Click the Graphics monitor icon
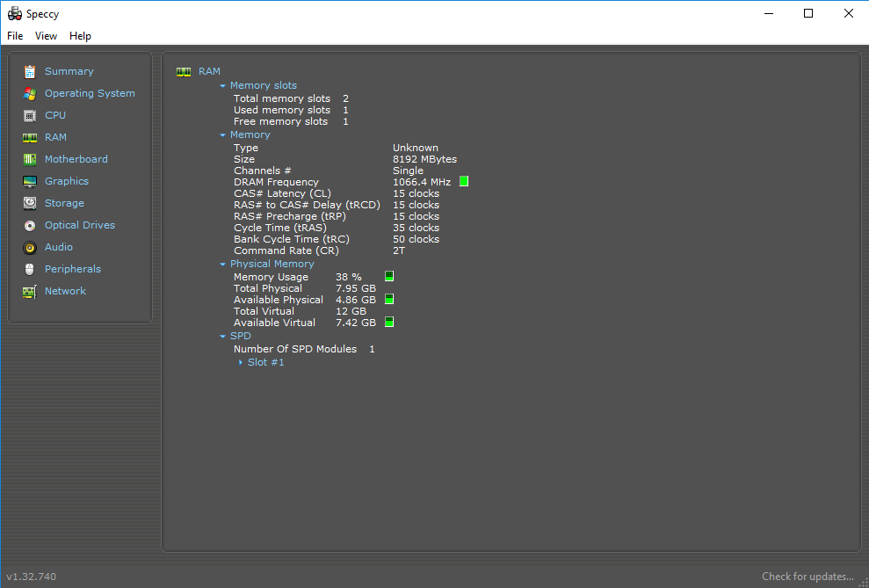Image resolution: width=869 pixels, height=588 pixels. pyautogui.click(x=30, y=181)
